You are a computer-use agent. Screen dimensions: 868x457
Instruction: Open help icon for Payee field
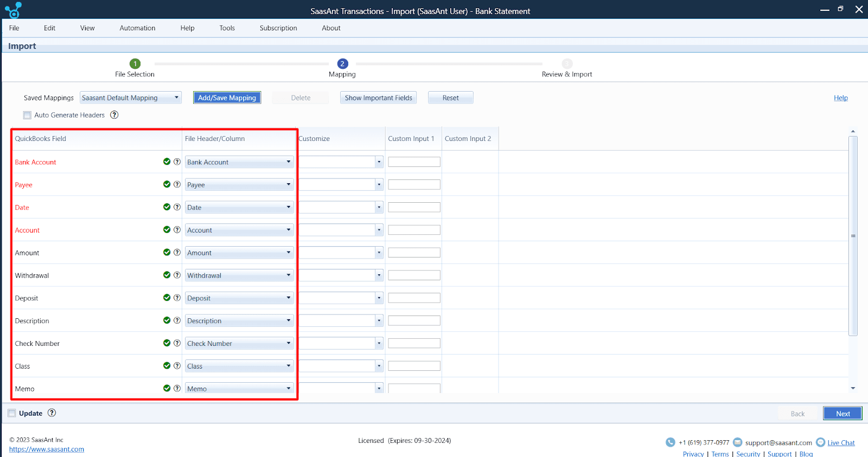pos(177,184)
